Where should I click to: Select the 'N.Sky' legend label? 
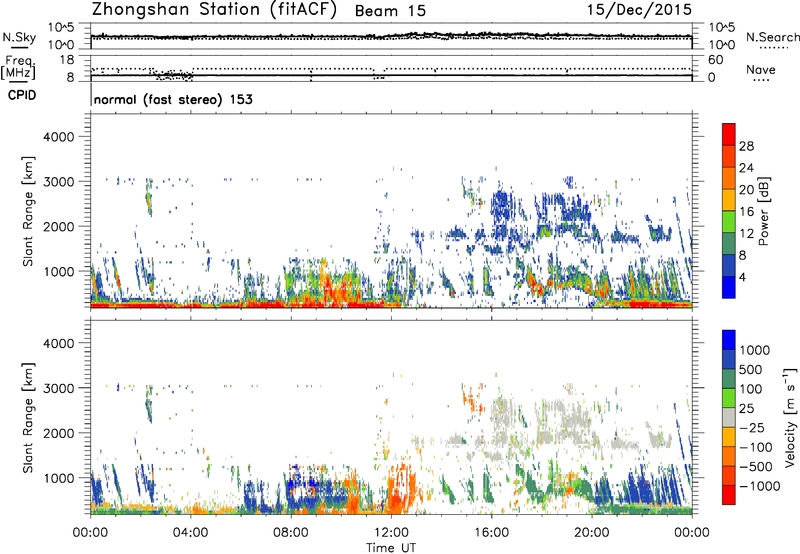coord(19,37)
